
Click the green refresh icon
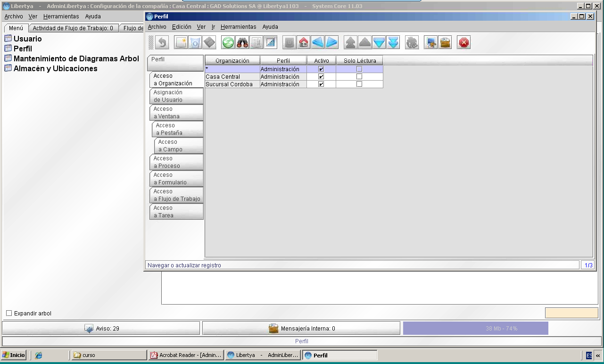click(x=228, y=42)
